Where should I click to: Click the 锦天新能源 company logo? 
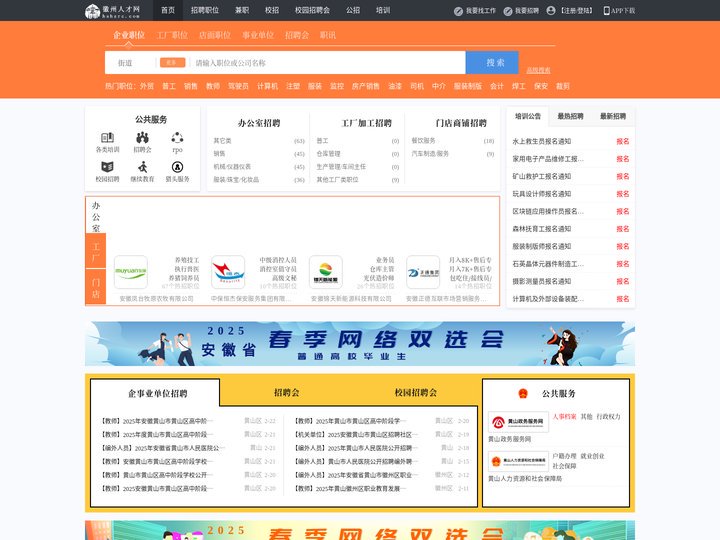[326, 272]
